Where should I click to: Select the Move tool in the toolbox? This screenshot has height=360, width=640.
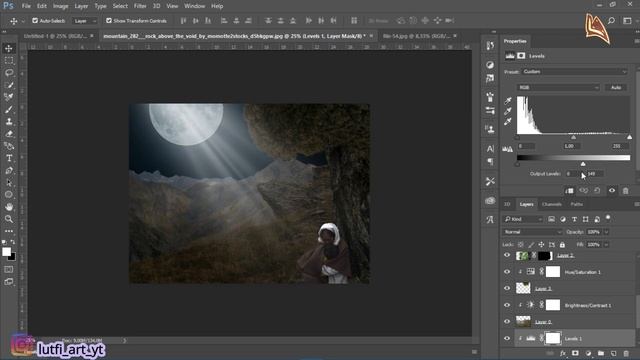[x=9, y=48]
